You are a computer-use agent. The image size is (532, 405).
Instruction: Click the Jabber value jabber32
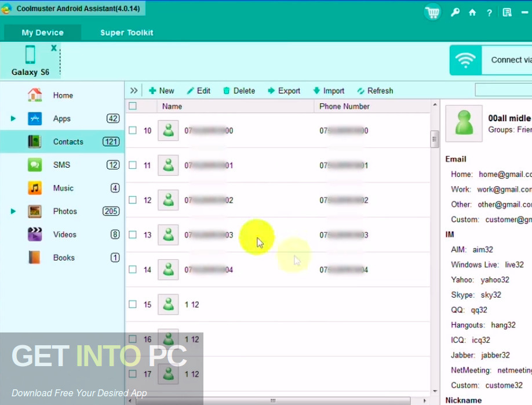point(495,356)
